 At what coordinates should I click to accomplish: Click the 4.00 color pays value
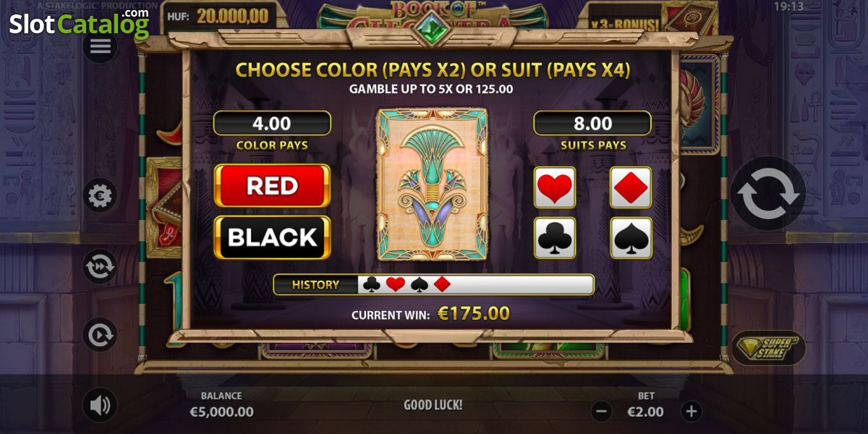pos(272,123)
